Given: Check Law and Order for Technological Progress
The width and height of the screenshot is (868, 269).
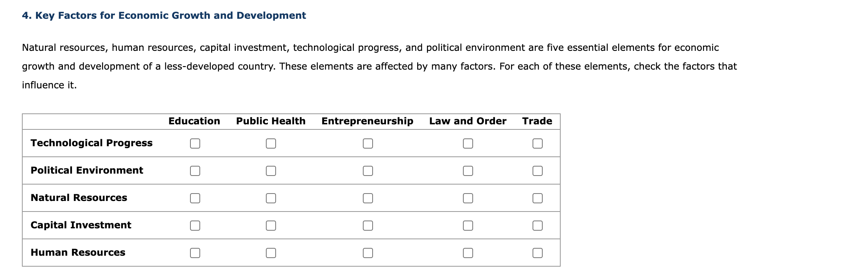Looking at the screenshot, I should click(468, 143).
